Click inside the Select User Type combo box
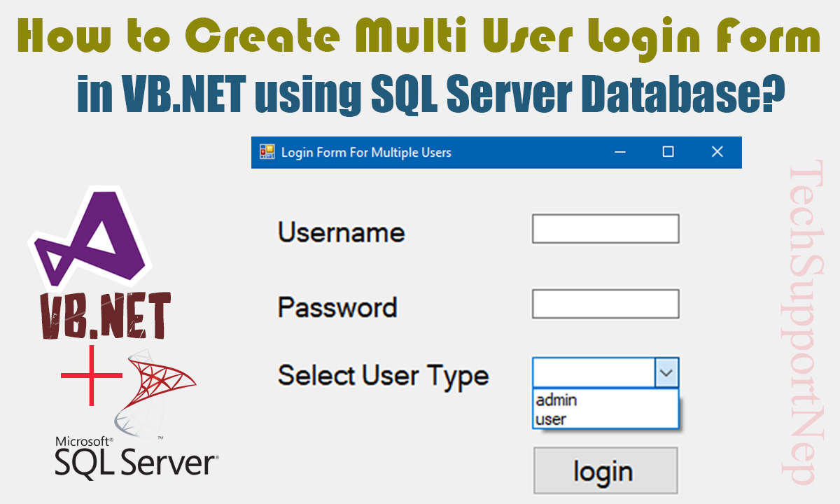This screenshot has height=504, width=840. pyautogui.click(x=594, y=373)
